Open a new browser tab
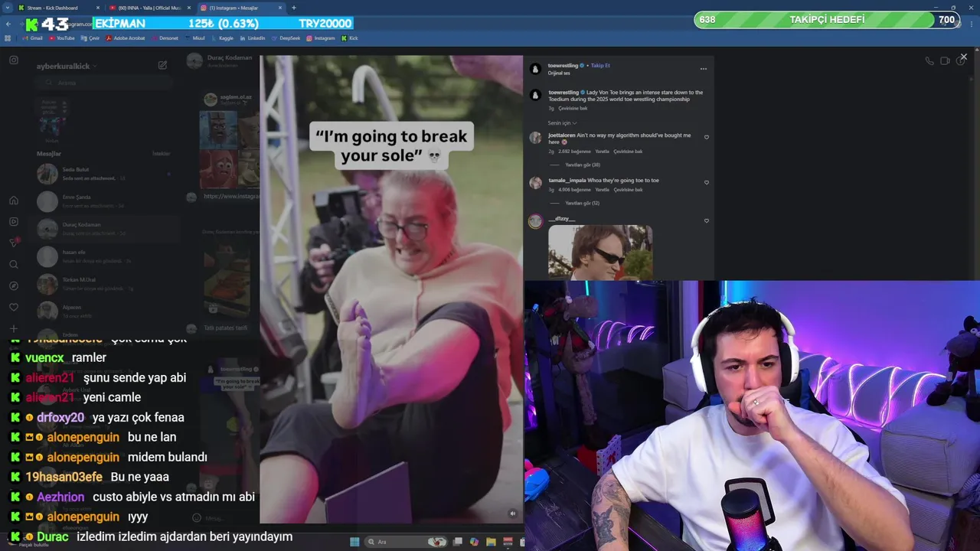The image size is (980, 551). [x=294, y=8]
